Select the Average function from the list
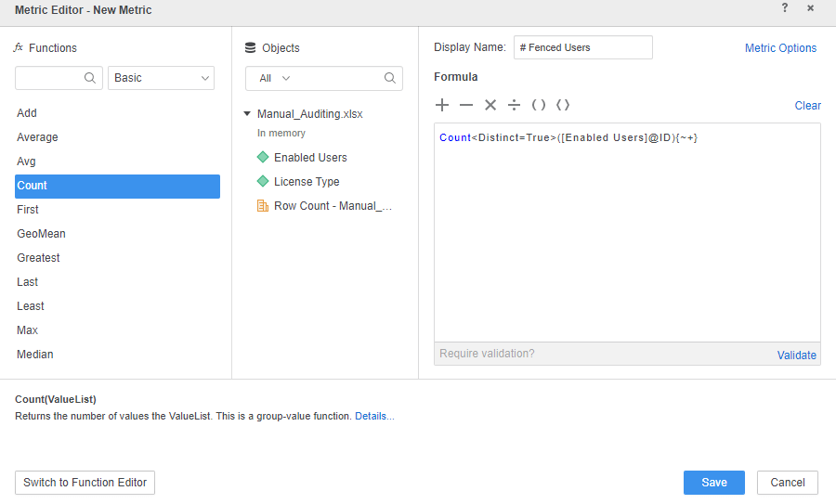 37,137
